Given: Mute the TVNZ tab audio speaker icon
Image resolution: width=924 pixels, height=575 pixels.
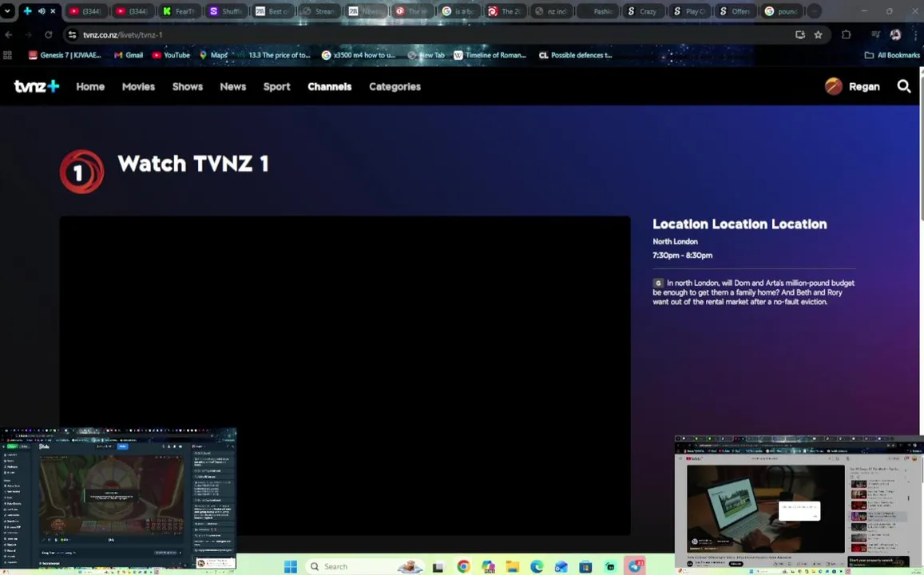Looking at the screenshot, I should 42,11.
